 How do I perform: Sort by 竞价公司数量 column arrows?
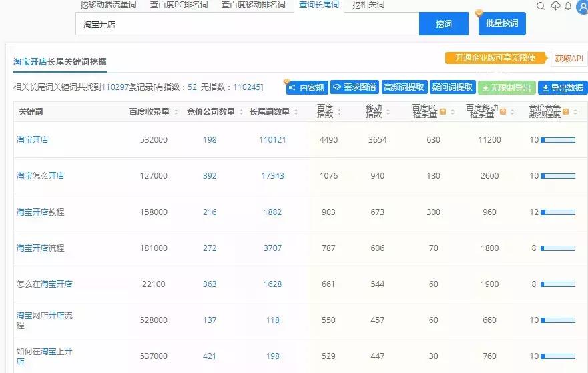click(241, 111)
